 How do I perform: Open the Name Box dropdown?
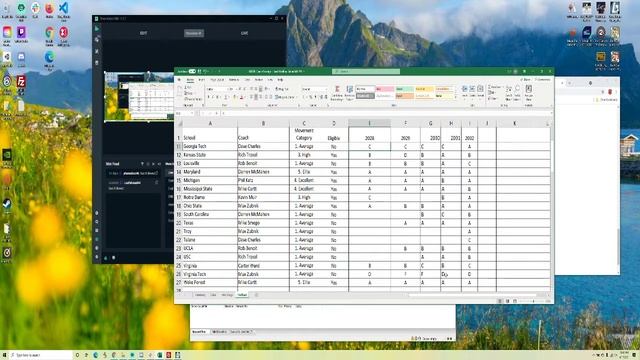tap(192, 113)
